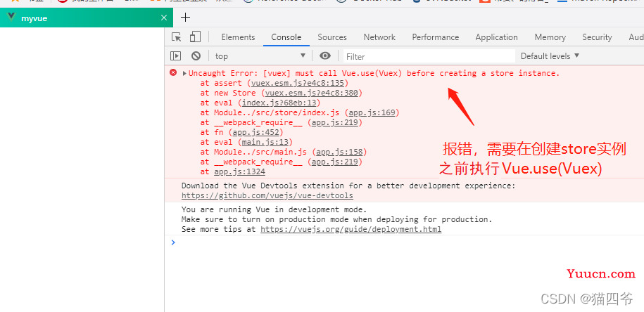Open vuex.esm.js?e4c8:380 source link
644x312 pixels.
click(311, 93)
